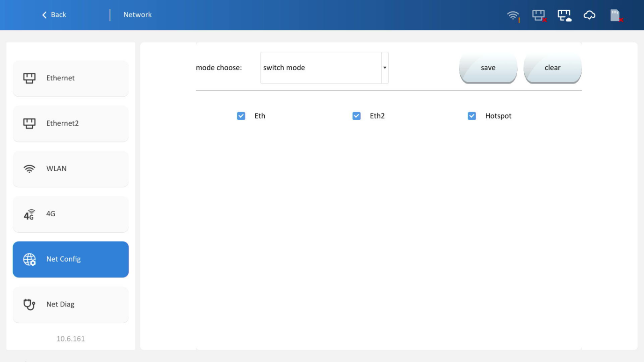Click the Wi-Fi warning status icon

[x=514, y=15]
